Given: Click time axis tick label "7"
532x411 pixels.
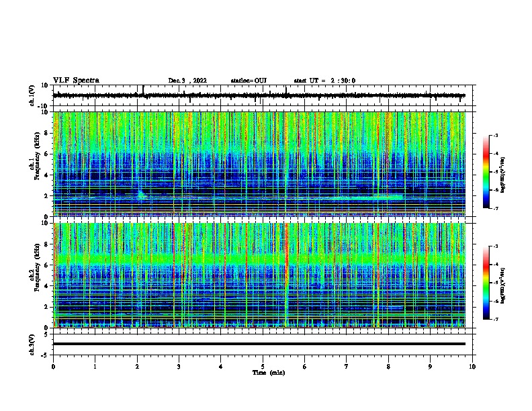Looking at the screenshot, I should [x=347, y=367].
